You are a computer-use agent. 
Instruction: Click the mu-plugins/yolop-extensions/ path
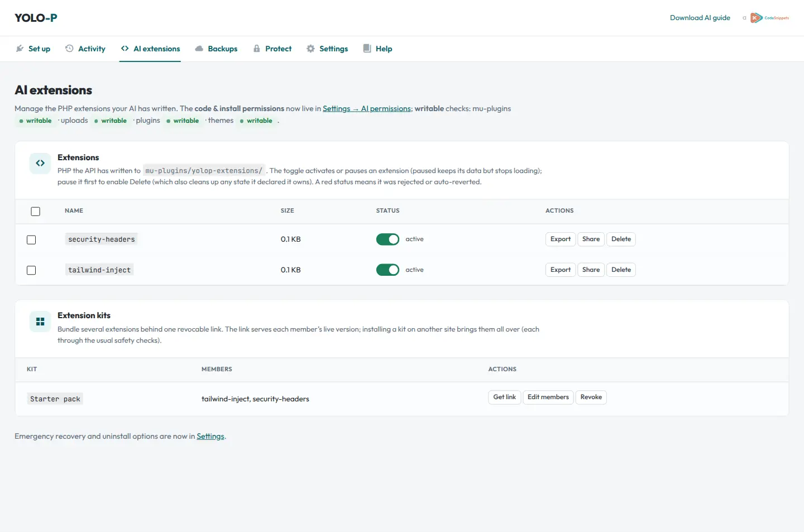(204, 171)
